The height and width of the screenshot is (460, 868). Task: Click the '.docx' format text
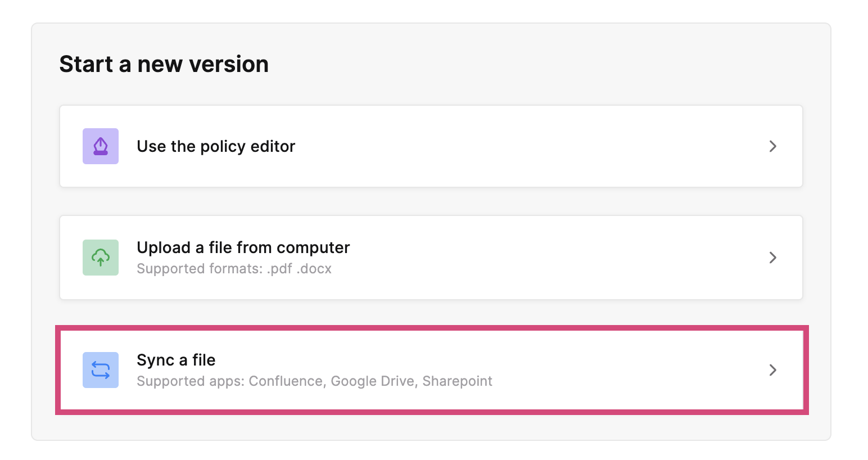(314, 269)
